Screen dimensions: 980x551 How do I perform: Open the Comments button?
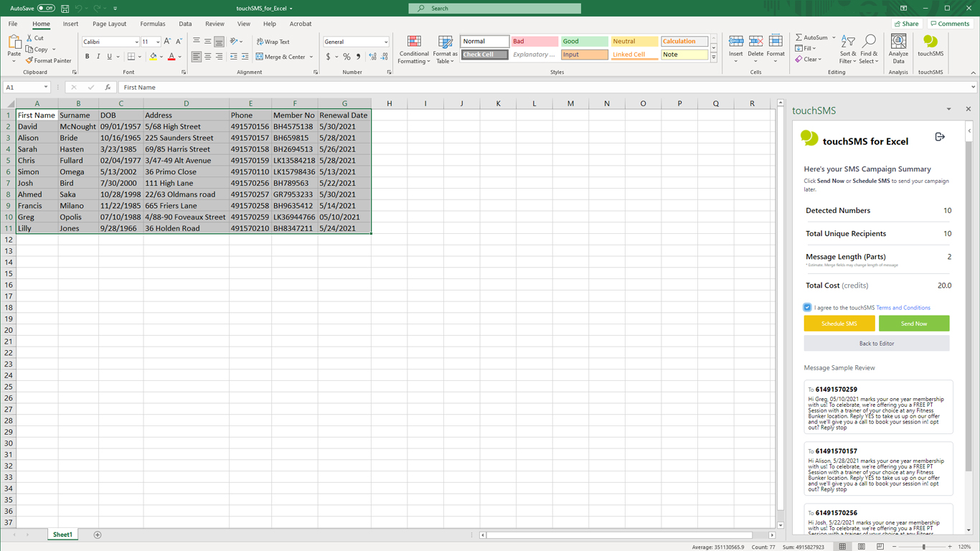(950, 24)
